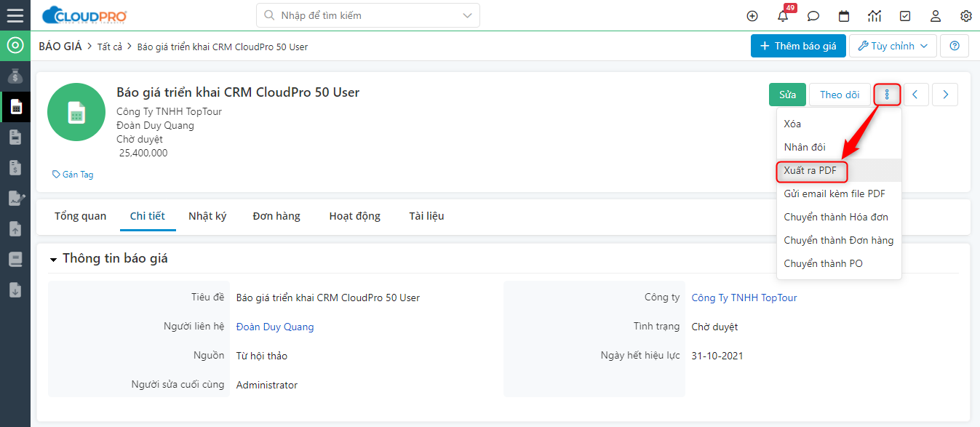Click the magnifier icon in search box

pyautogui.click(x=269, y=15)
